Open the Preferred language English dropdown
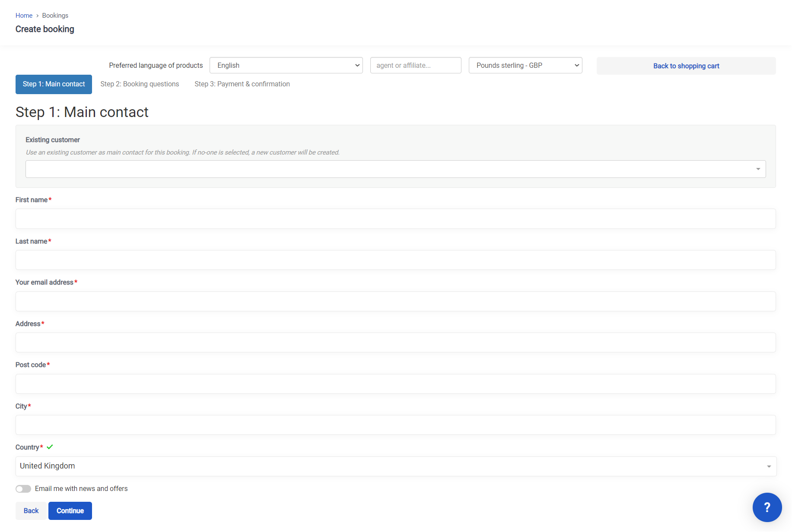792x532 pixels. (x=286, y=65)
